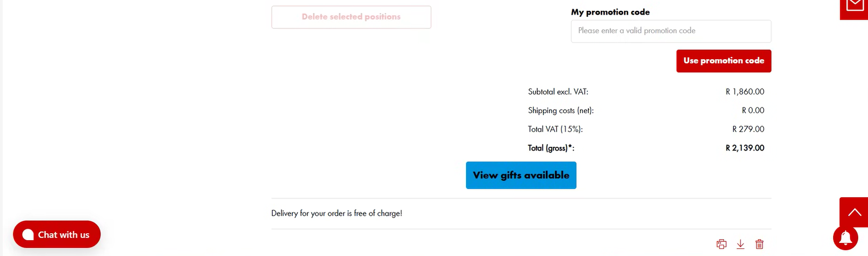
Task: Click the Shipping costs (net) label
Action: pyautogui.click(x=561, y=110)
